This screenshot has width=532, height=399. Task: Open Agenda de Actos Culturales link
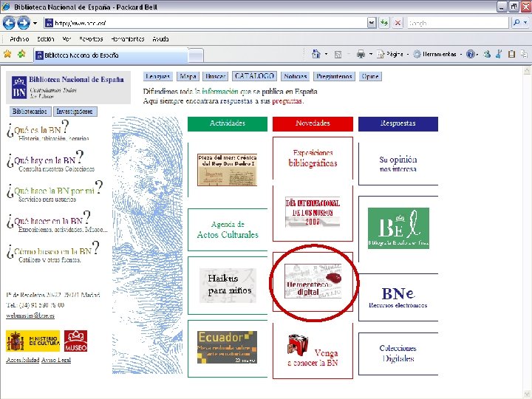click(228, 230)
